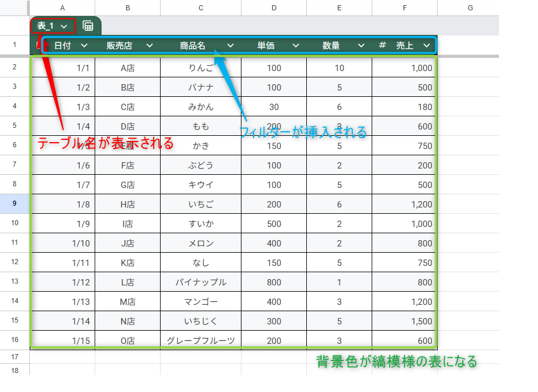Open the 数量 column filter dropdown
Viewport: 538px width, 392px height.
point(361,45)
